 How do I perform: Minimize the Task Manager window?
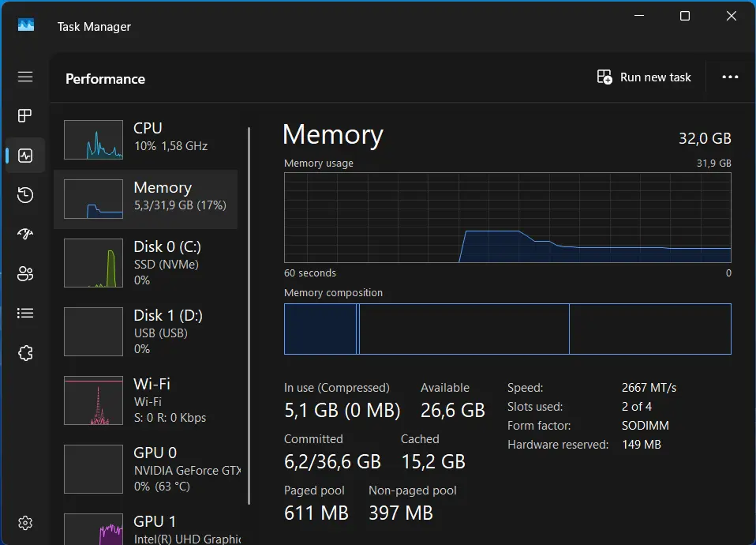pyautogui.click(x=639, y=16)
